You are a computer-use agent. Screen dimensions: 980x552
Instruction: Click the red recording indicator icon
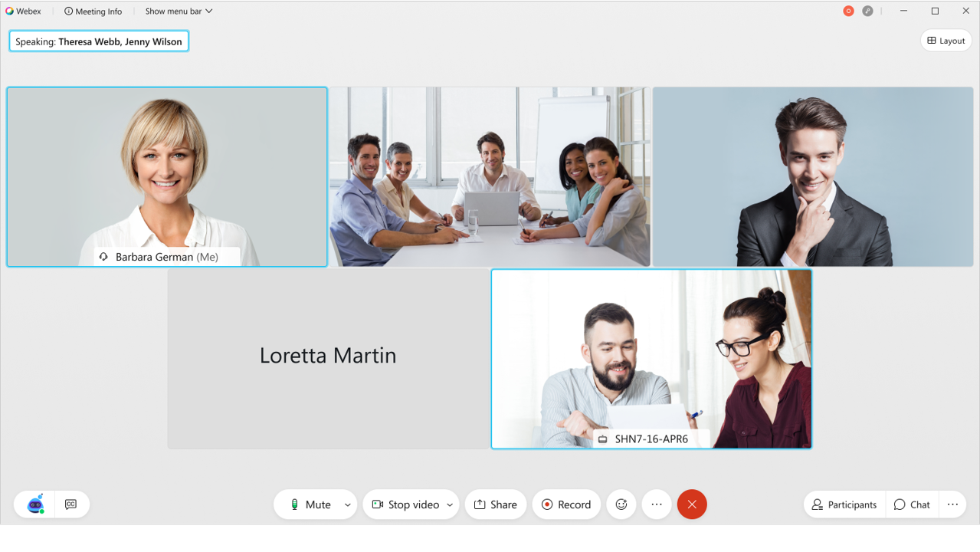point(848,11)
